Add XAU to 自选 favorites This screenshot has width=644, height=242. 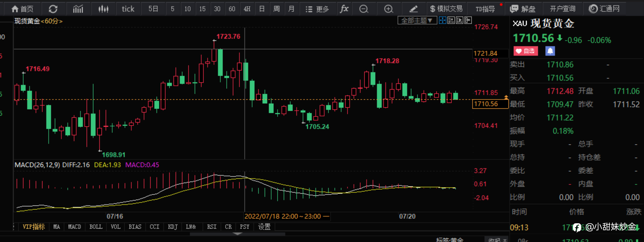point(526,51)
